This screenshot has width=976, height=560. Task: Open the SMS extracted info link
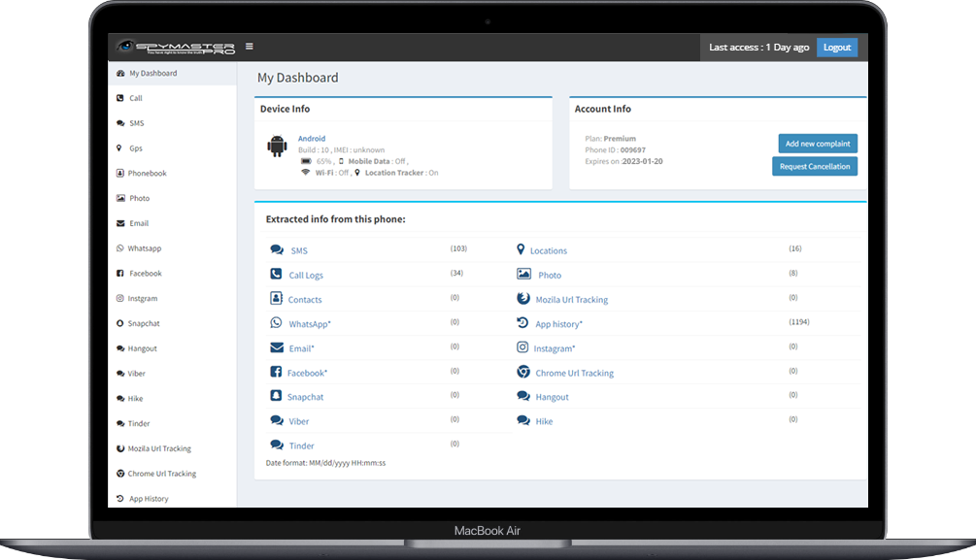tap(299, 250)
